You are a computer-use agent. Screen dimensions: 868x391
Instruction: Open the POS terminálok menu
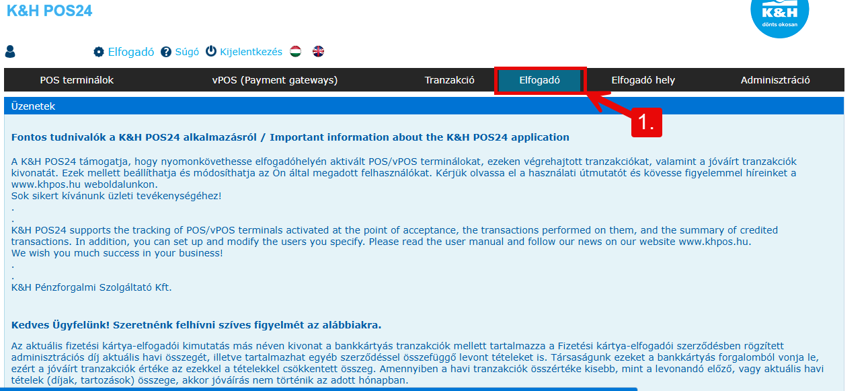tap(77, 80)
